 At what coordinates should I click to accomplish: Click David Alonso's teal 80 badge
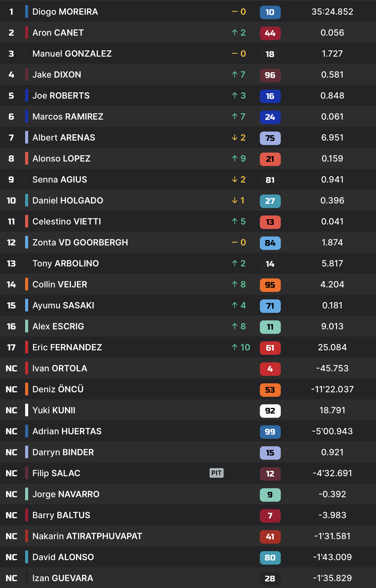click(270, 558)
